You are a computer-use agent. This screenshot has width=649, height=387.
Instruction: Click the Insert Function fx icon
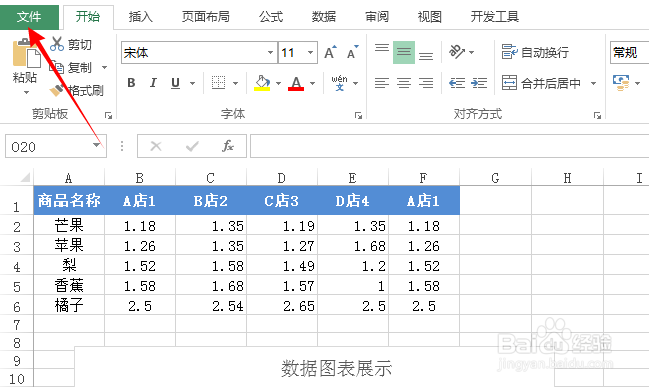[x=228, y=146]
